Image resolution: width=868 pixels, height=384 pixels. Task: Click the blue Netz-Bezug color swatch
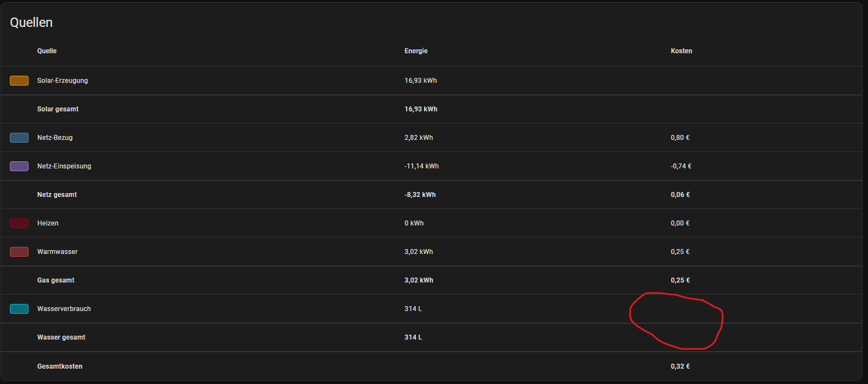tap(19, 138)
